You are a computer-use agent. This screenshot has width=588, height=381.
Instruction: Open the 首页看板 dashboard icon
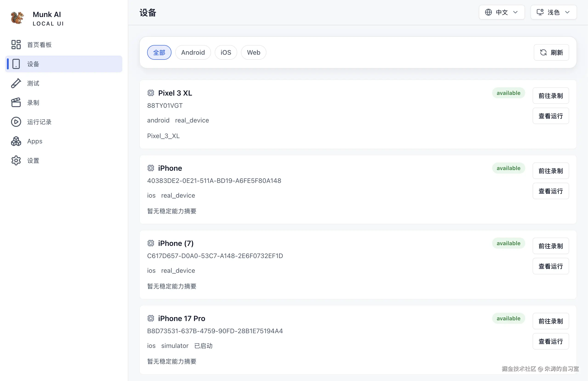click(x=16, y=45)
